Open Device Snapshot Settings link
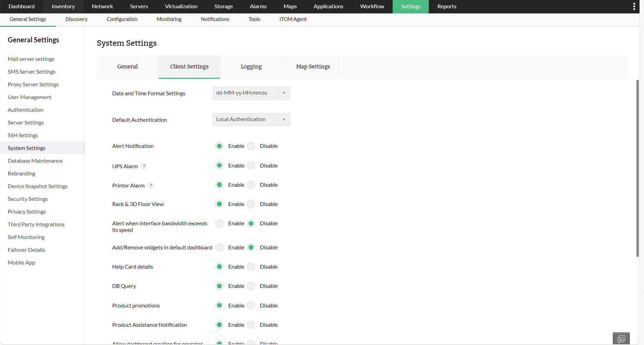 tap(37, 186)
